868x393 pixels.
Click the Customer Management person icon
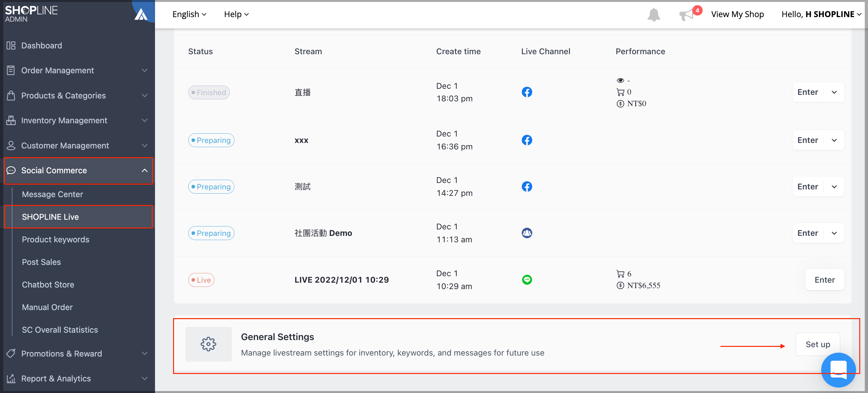[x=11, y=146]
